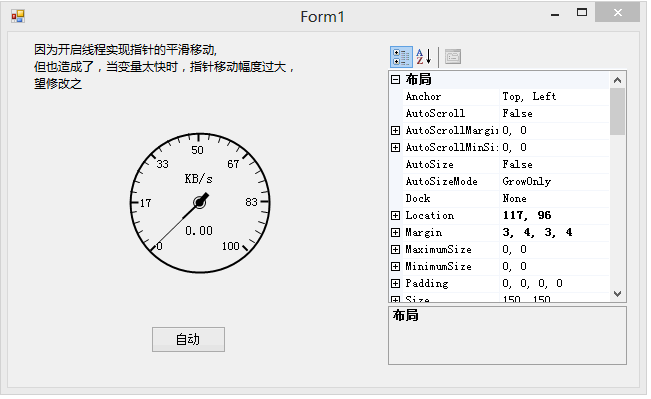Image resolution: width=651 pixels, height=399 pixels.
Task: Close the Form1 window
Action: point(618,12)
